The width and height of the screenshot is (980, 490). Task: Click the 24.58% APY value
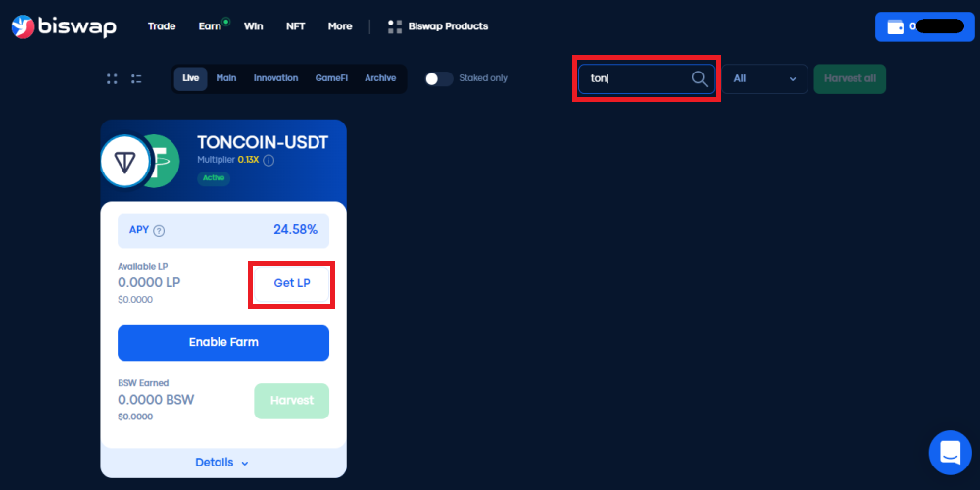pos(296,230)
